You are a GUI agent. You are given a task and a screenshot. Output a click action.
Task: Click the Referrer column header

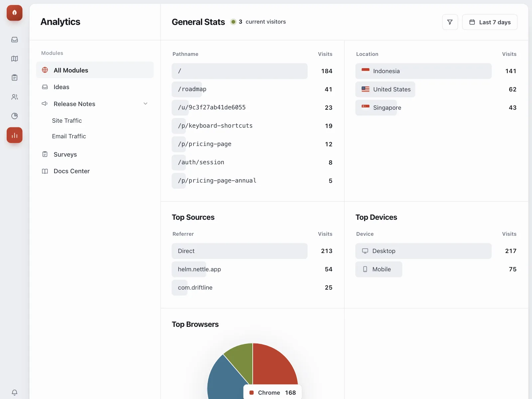pyautogui.click(x=183, y=234)
